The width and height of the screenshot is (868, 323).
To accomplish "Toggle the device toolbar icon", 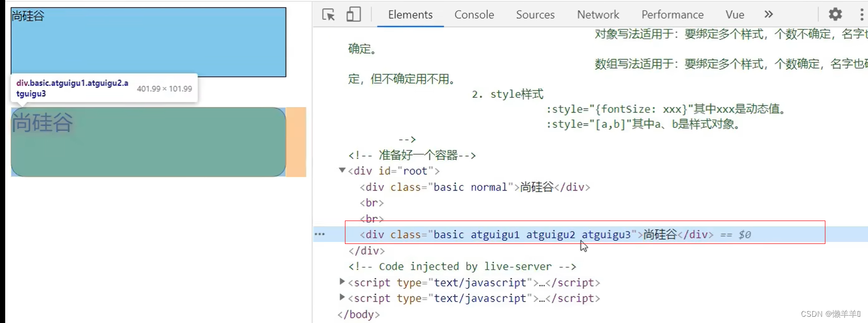I will (x=353, y=15).
